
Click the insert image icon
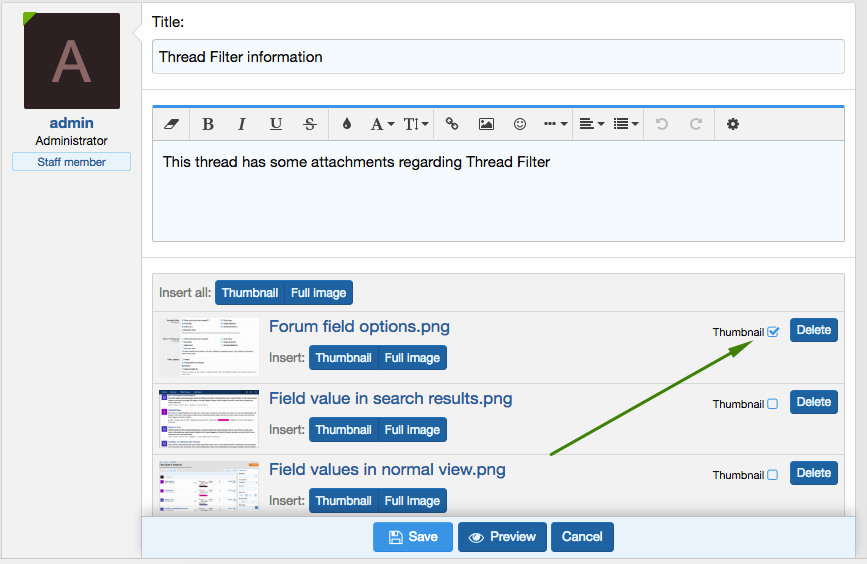486,124
